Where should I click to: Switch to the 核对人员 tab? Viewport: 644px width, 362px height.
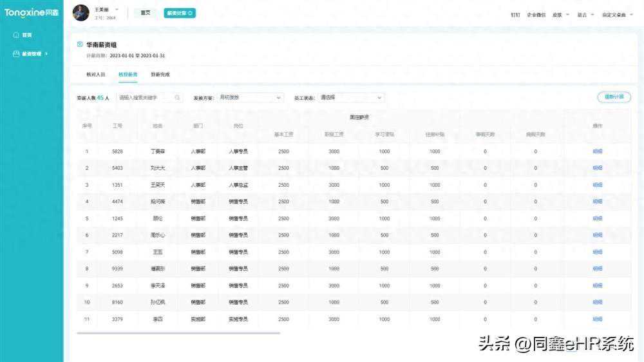click(96, 75)
